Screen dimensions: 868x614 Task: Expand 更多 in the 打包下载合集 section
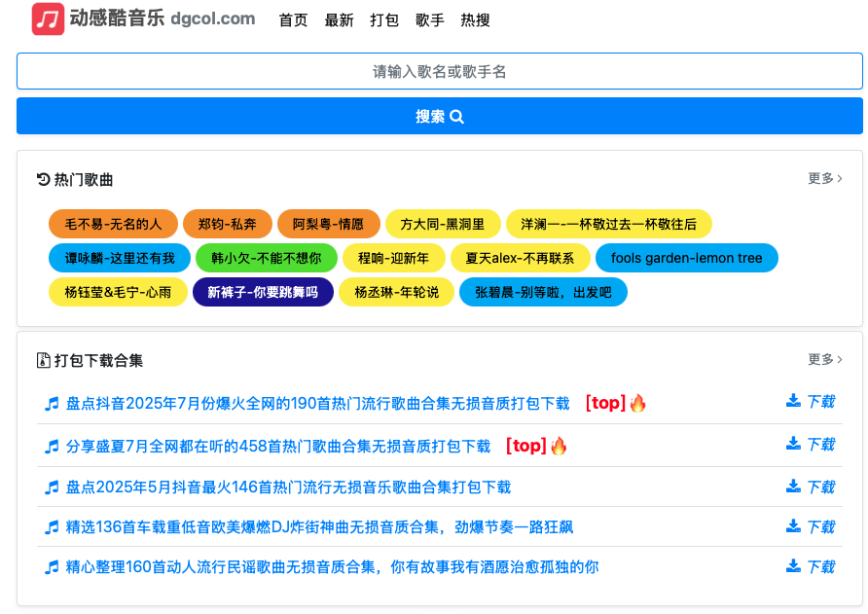pyautogui.click(x=822, y=359)
